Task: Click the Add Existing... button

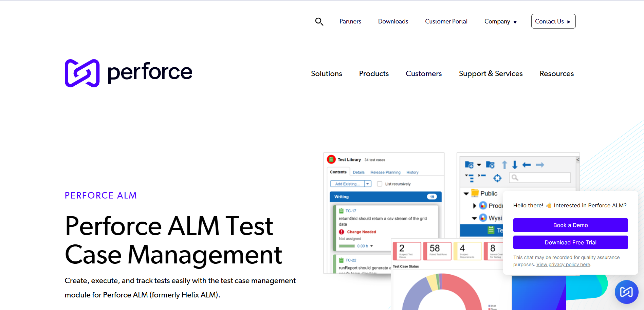Action: tap(347, 184)
